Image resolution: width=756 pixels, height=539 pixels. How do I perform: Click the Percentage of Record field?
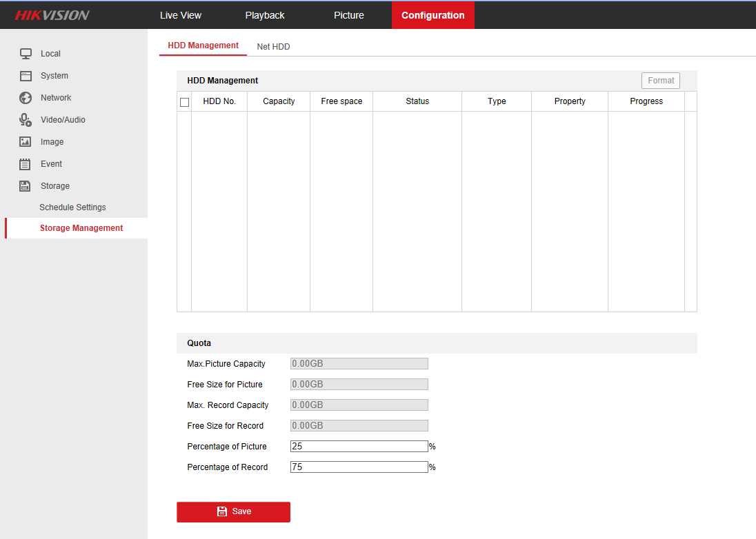tap(359, 467)
